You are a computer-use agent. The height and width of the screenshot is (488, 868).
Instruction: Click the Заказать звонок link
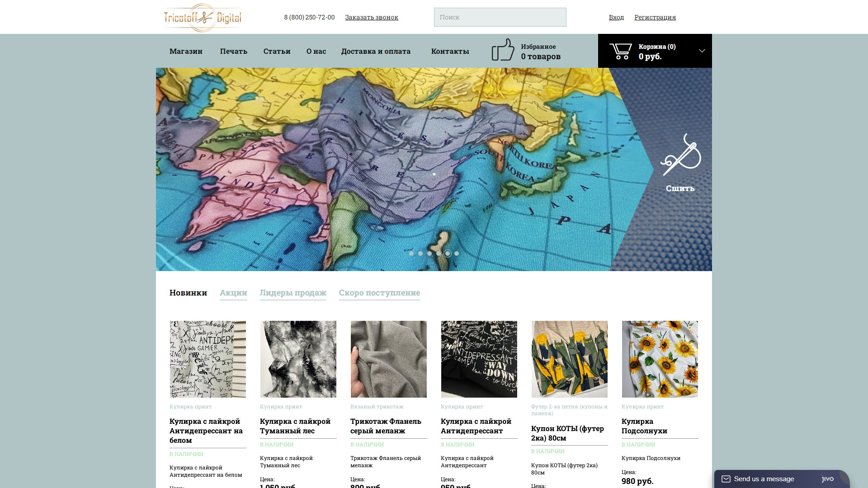click(372, 17)
